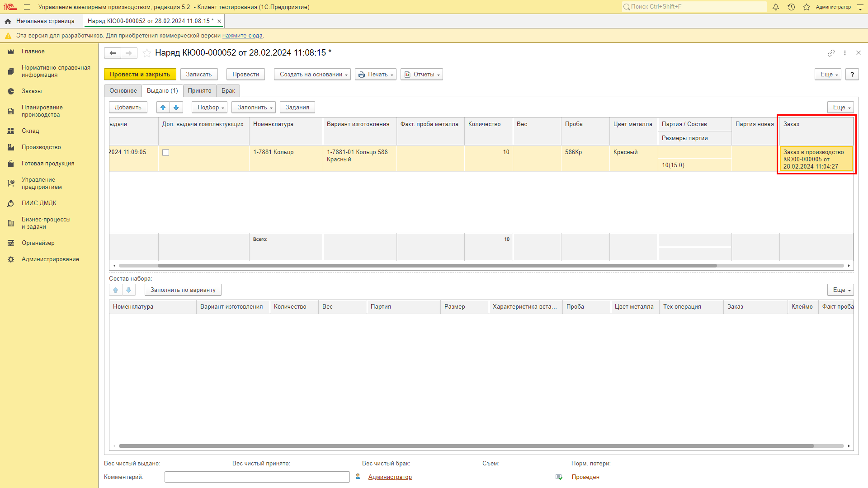
Task: Move row up in Выдано table
Action: [163, 107]
